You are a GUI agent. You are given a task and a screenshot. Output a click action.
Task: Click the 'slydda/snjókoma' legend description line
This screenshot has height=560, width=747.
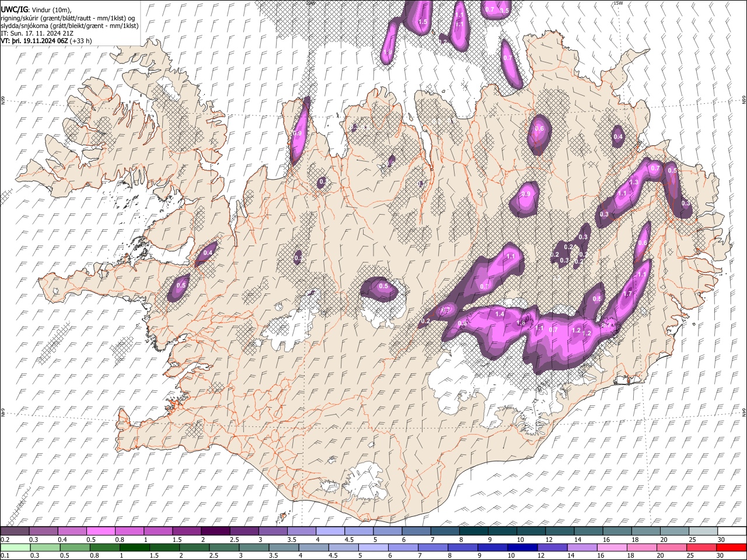coord(69,26)
